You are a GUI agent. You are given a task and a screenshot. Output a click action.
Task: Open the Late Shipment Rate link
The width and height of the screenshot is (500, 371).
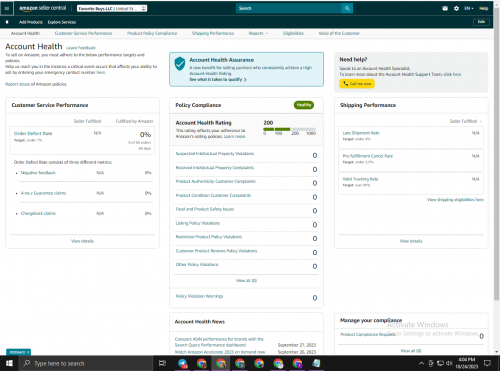click(361, 133)
